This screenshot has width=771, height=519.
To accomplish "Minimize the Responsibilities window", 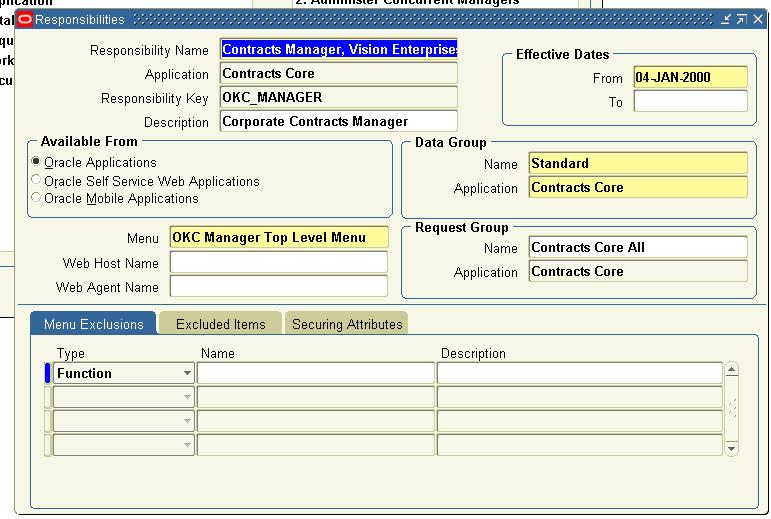I will pos(726,19).
